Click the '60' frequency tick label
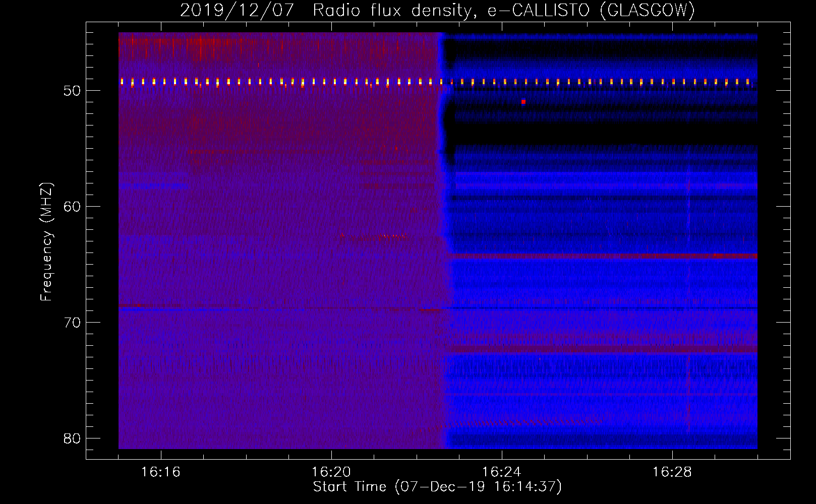This screenshot has width=816, height=504. click(73, 207)
